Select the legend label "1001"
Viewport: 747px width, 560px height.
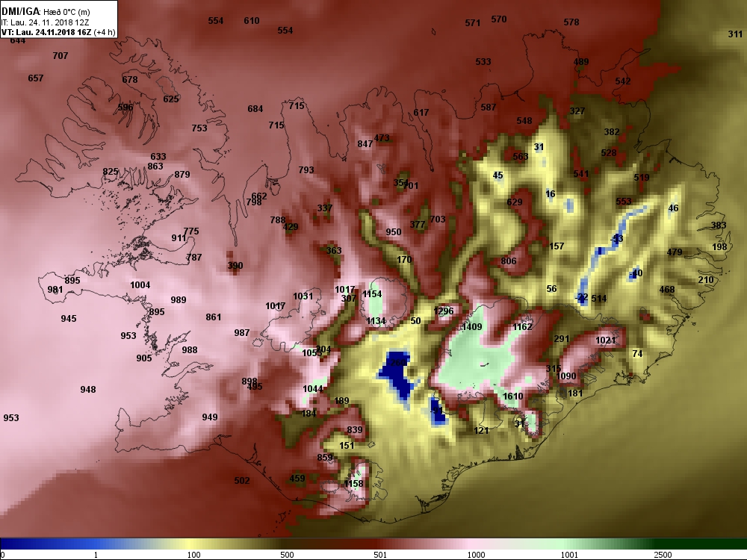pyautogui.click(x=569, y=555)
